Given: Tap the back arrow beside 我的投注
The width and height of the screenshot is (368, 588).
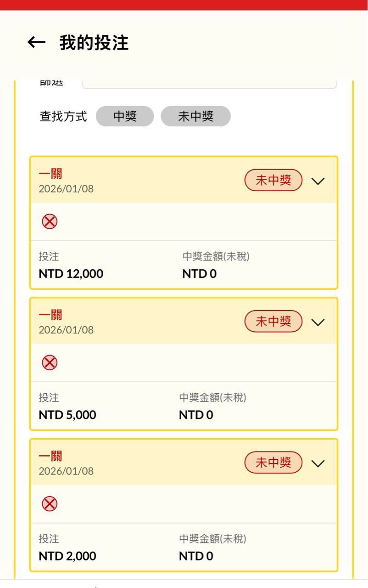Looking at the screenshot, I should [x=37, y=43].
